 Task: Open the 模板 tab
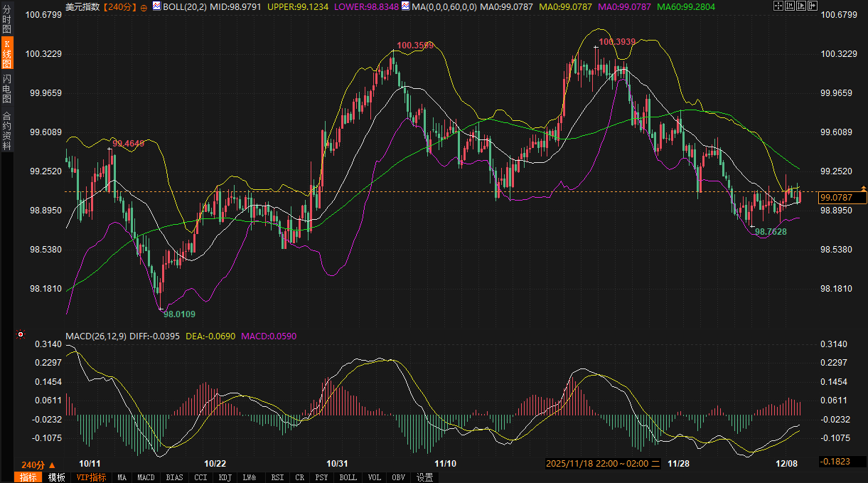click(x=56, y=477)
